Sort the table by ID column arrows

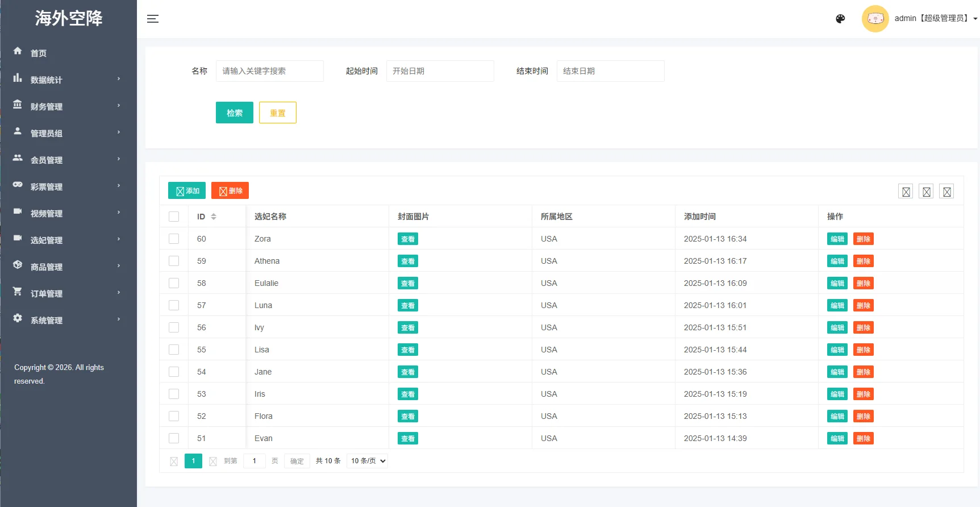(214, 217)
